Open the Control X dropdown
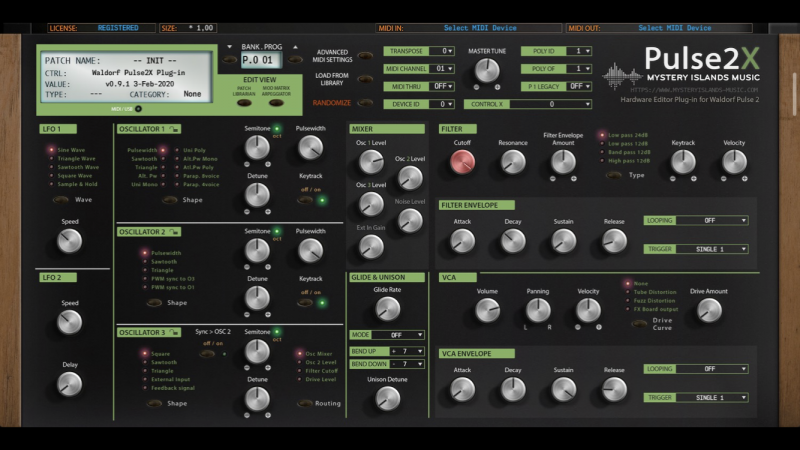The width and height of the screenshot is (800, 450). (x=528, y=104)
